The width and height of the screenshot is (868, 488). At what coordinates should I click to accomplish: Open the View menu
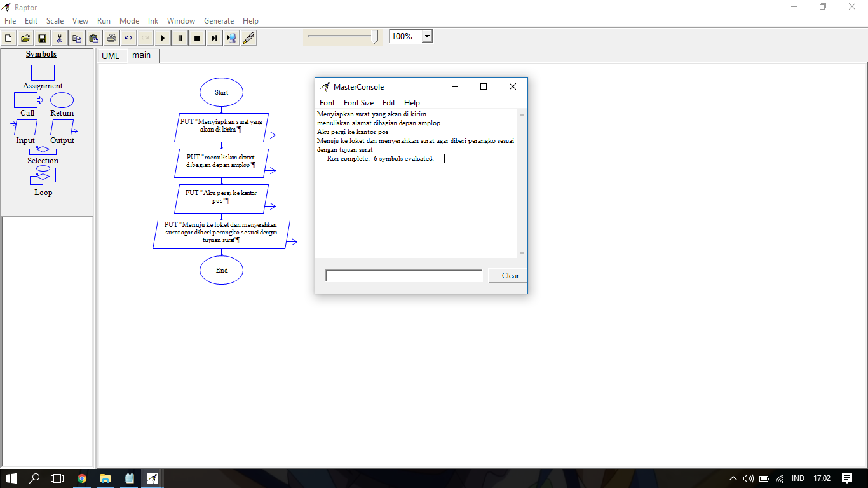coord(81,21)
